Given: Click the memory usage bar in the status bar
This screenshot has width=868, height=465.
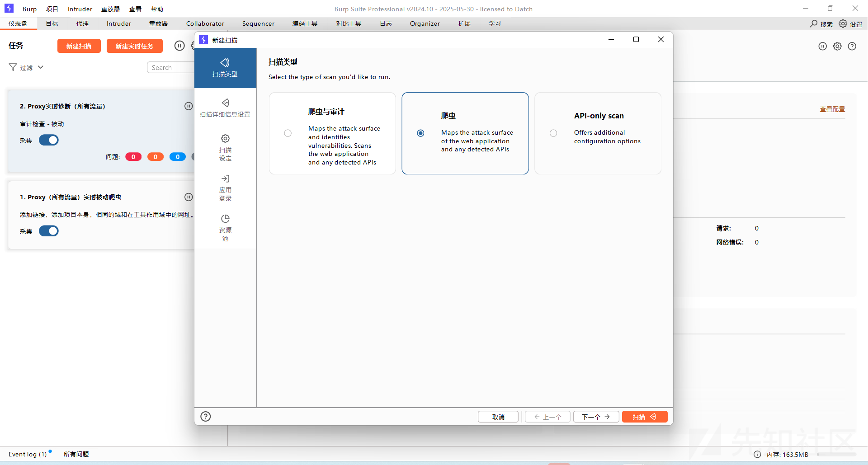Looking at the screenshot, I should click(x=836, y=454).
